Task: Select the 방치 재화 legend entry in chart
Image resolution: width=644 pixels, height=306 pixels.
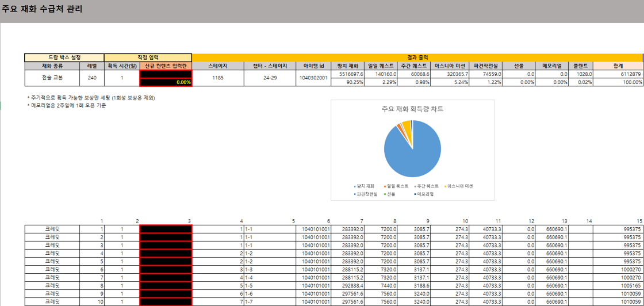Action: click(365, 186)
